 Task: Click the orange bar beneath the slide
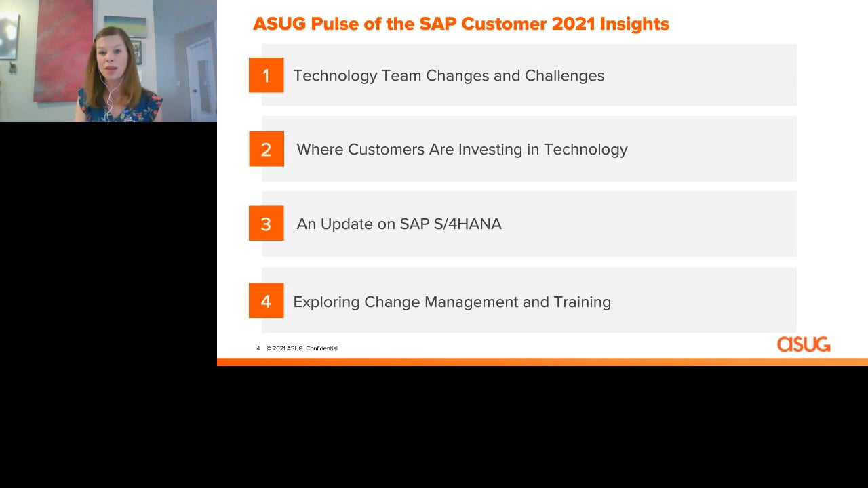(542, 362)
